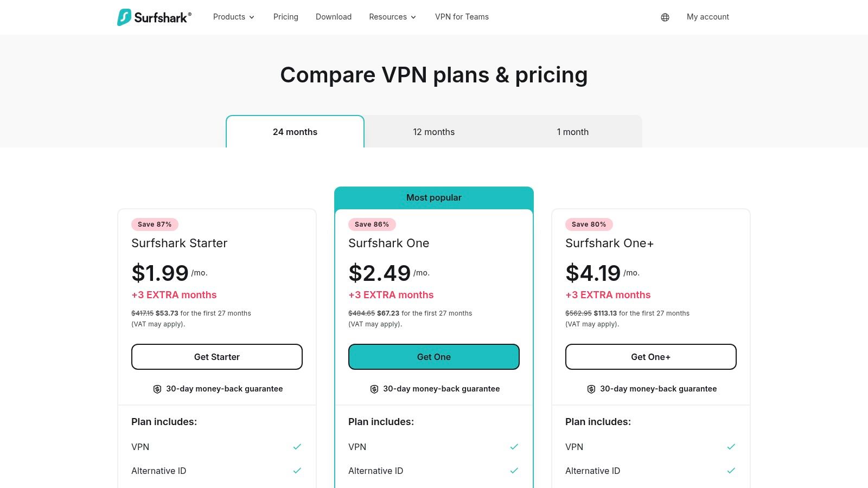Click the money-back guarantee shield under Get One
Viewport: 868px width, 488px height.
374,389
